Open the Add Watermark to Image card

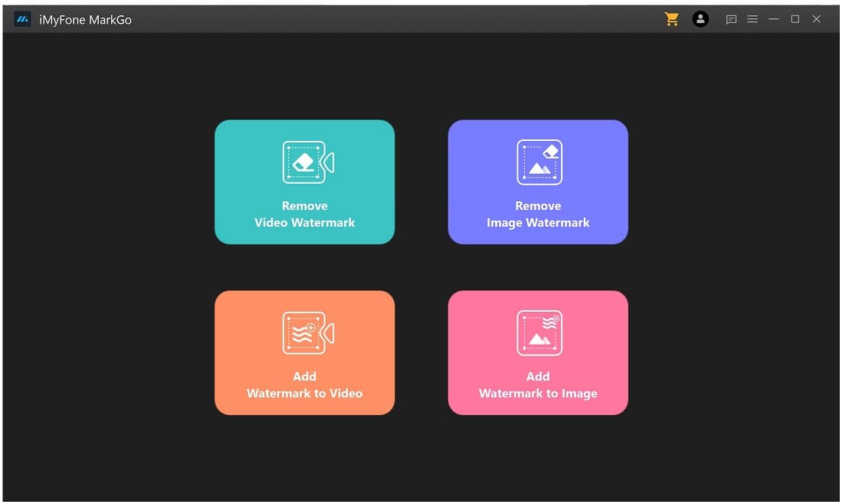[x=538, y=352]
